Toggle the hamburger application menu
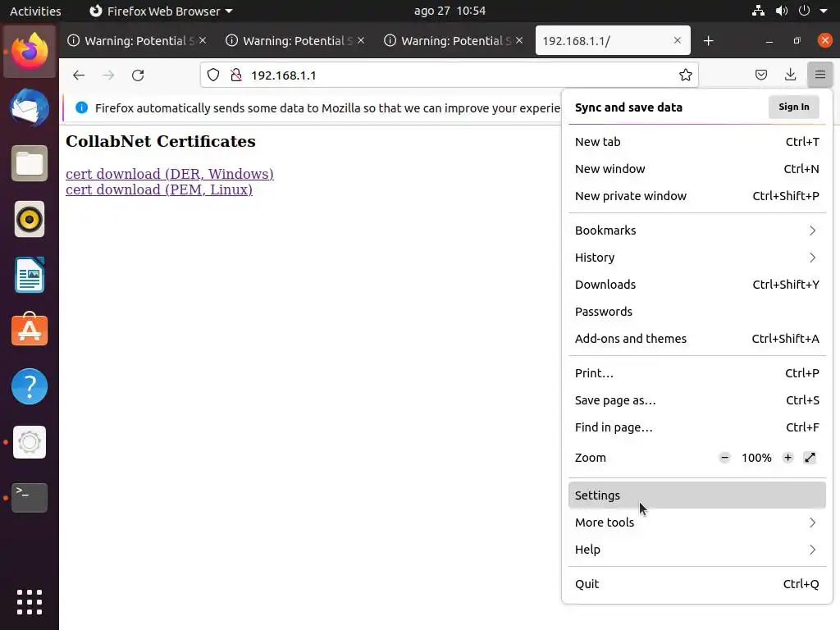Screen dimensions: 840x630 (819, 75)
